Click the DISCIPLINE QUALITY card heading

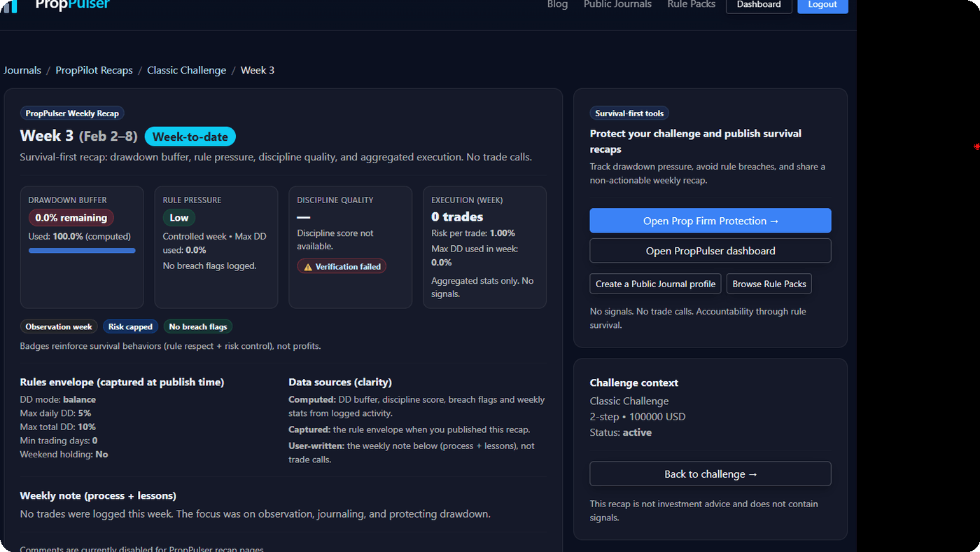tap(335, 200)
